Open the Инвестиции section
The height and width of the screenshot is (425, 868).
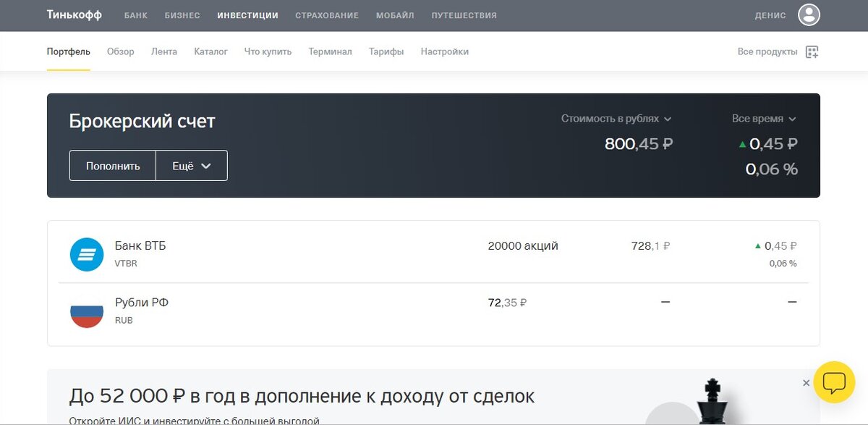pyautogui.click(x=247, y=15)
